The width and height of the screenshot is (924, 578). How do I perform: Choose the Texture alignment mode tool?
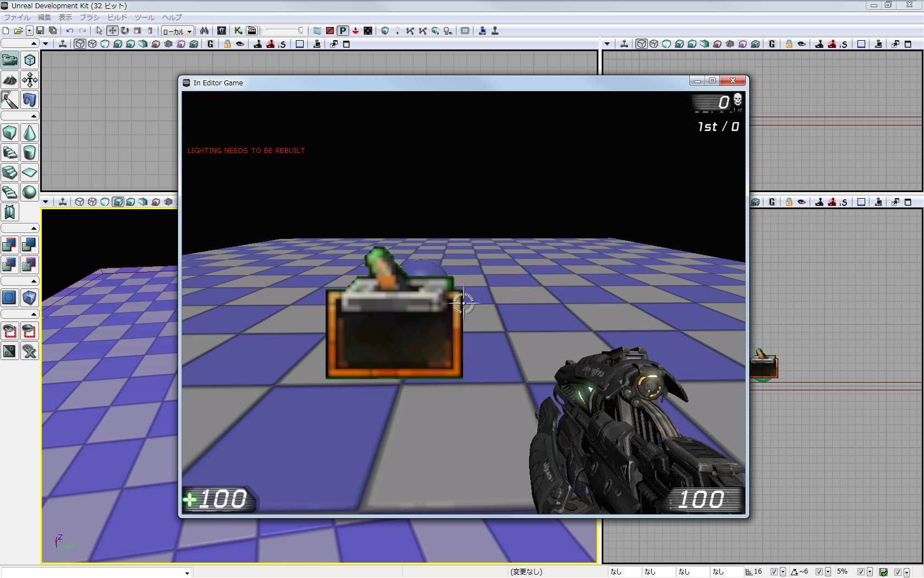tap(30, 80)
